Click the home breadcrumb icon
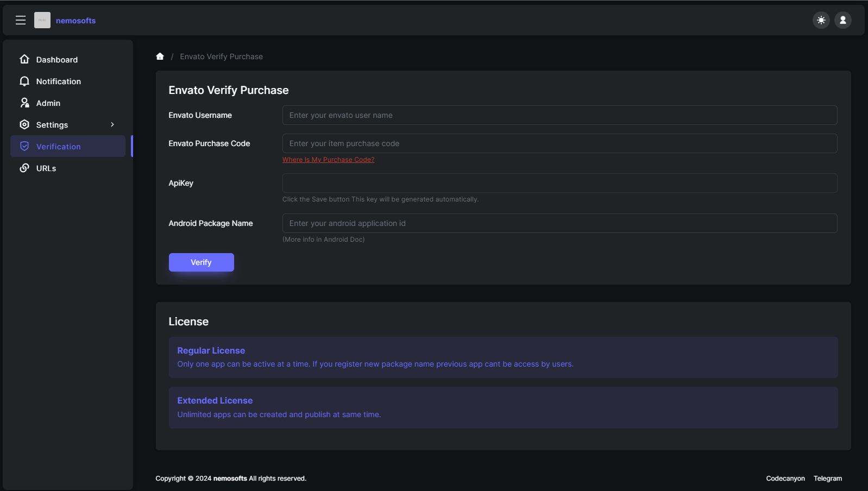868x491 pixels. pos(160,56)
